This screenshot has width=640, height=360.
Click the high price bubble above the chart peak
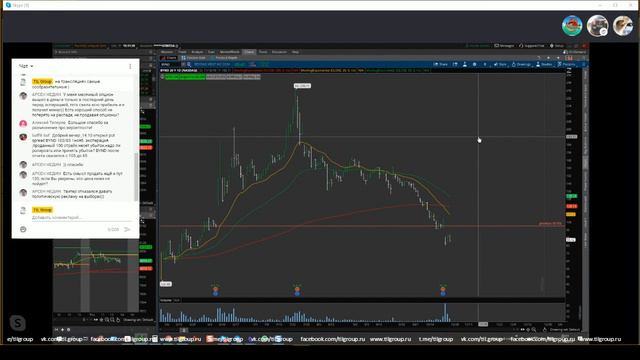point(302,86)
